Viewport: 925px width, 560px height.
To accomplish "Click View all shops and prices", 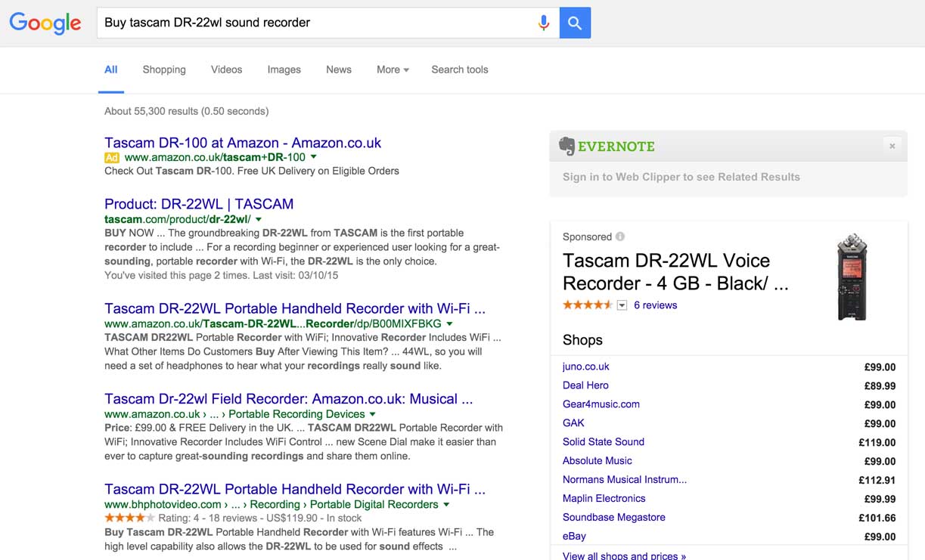I will pyautogui.click(x=624, y=555).
